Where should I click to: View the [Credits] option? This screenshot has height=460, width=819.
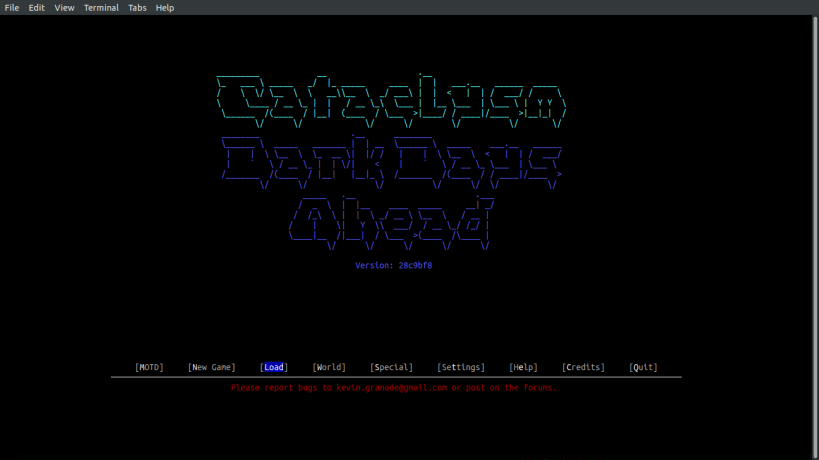pyautogui.click(x=583, y=367)
